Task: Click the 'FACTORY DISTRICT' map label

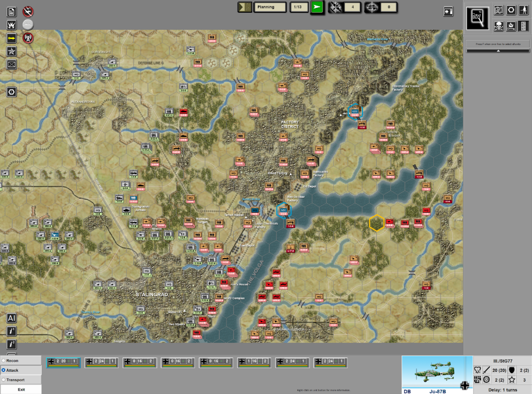Action: [290, 124]
